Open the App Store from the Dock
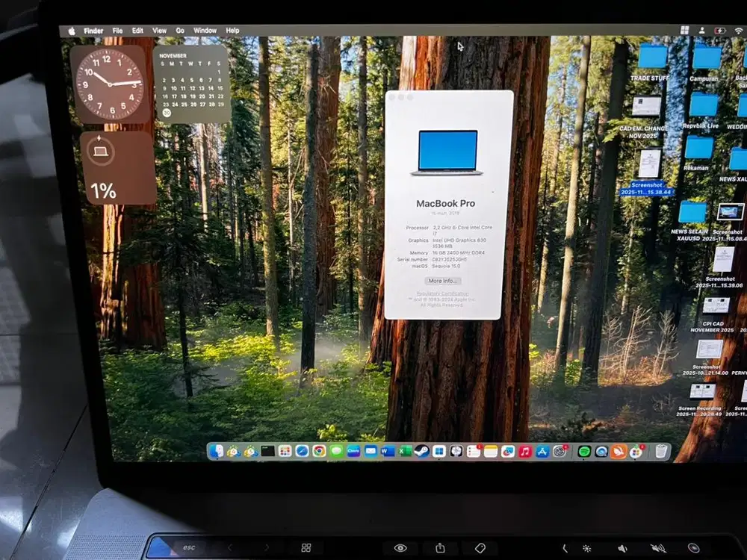Image resolution: width=747 pixels, height=560 pixels. pos(542,452)
